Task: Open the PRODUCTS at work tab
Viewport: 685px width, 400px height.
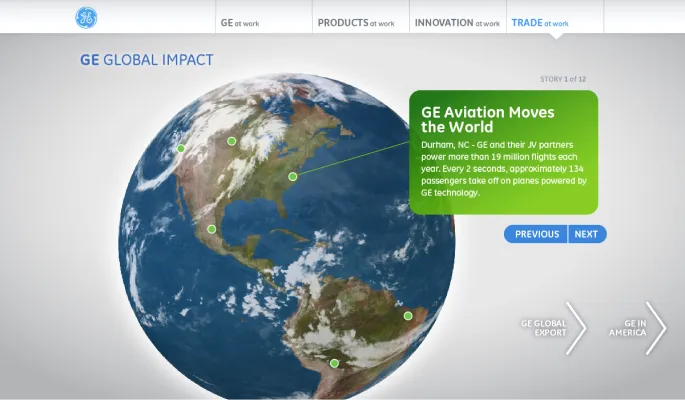Action: (x=356, y=23)
